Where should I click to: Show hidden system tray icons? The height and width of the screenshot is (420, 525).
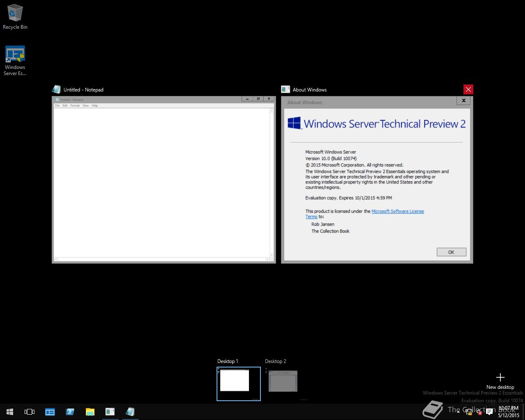(x=458, y=412)
